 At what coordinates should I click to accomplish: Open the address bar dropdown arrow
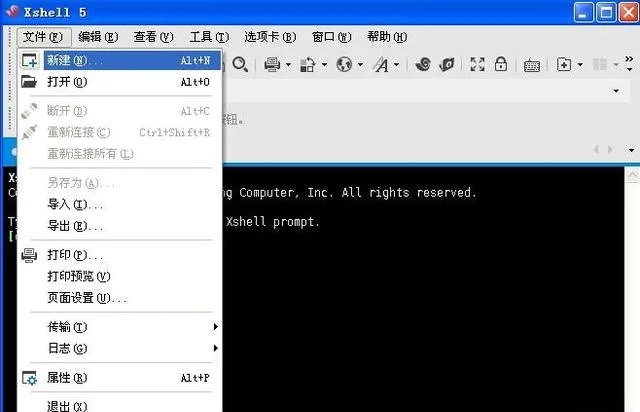pos(616,91)
